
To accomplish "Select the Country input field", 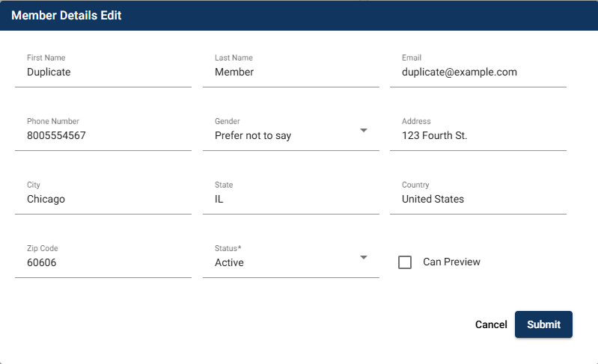I will 478,200.
